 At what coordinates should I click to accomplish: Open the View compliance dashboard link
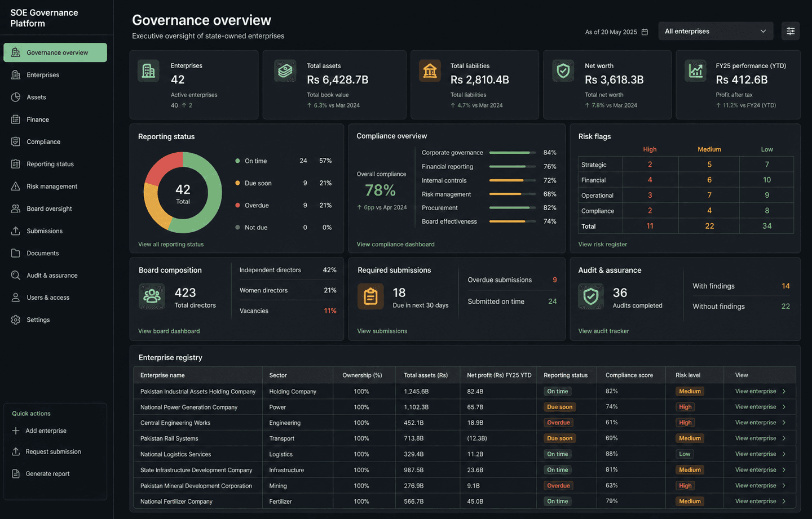tap(395, 245)
